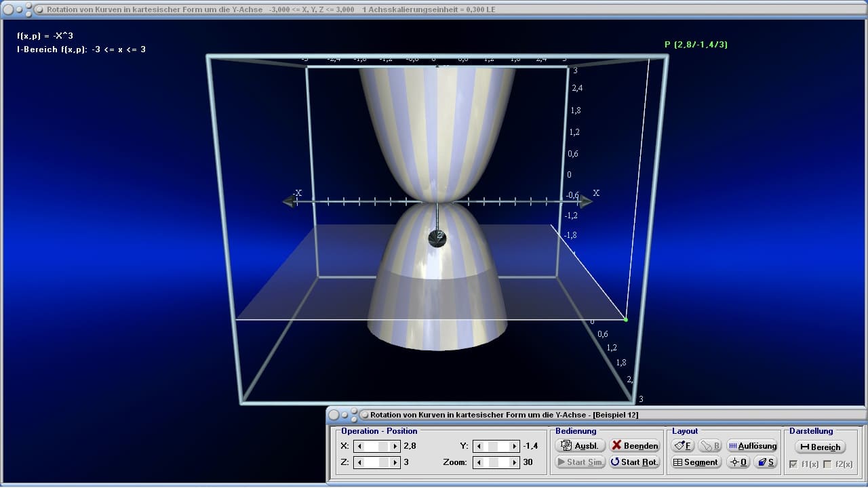Increase Zoom with right arrow
This screenshot has width=868, height=488.
(x=515, y=462)
